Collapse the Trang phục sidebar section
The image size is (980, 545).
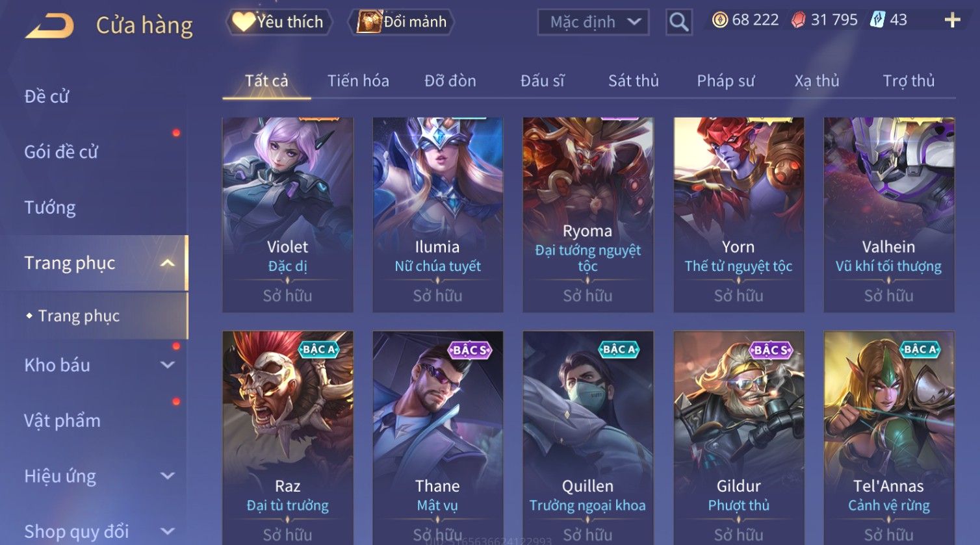tap(167, 263)
